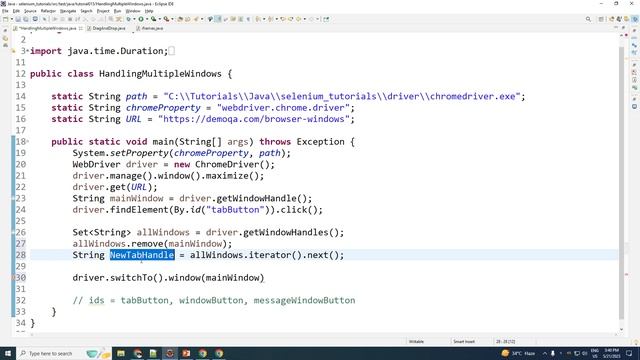Screen dimensions: 640x360
Task: Open the Refactor menu
Action: [x=48, y=11]
